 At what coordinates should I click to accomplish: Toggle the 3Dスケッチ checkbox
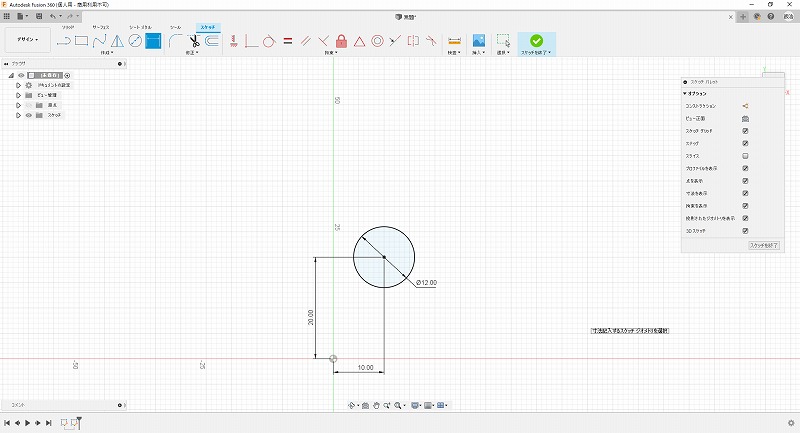click(x=746, y=230)
